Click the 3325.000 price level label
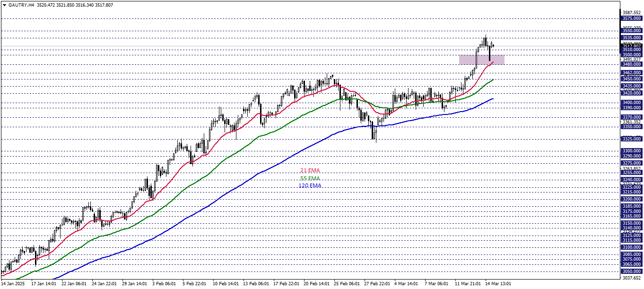 (632, 139)
